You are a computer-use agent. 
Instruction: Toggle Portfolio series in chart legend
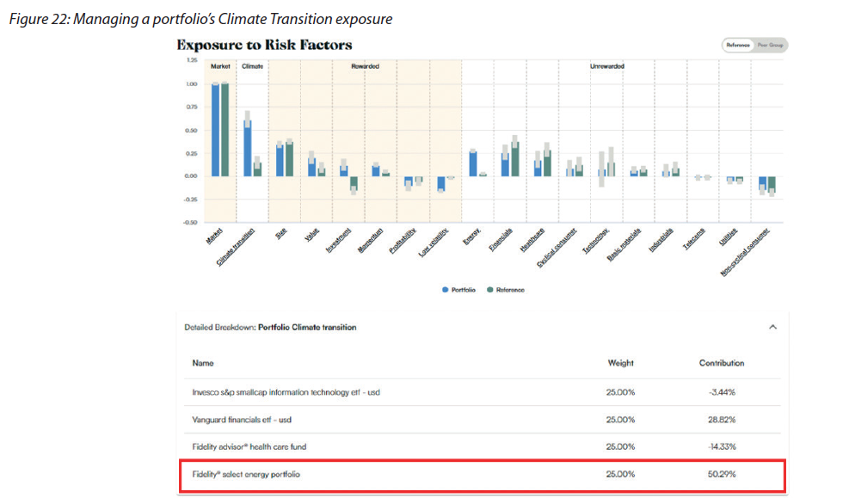(x=463, y=290)
